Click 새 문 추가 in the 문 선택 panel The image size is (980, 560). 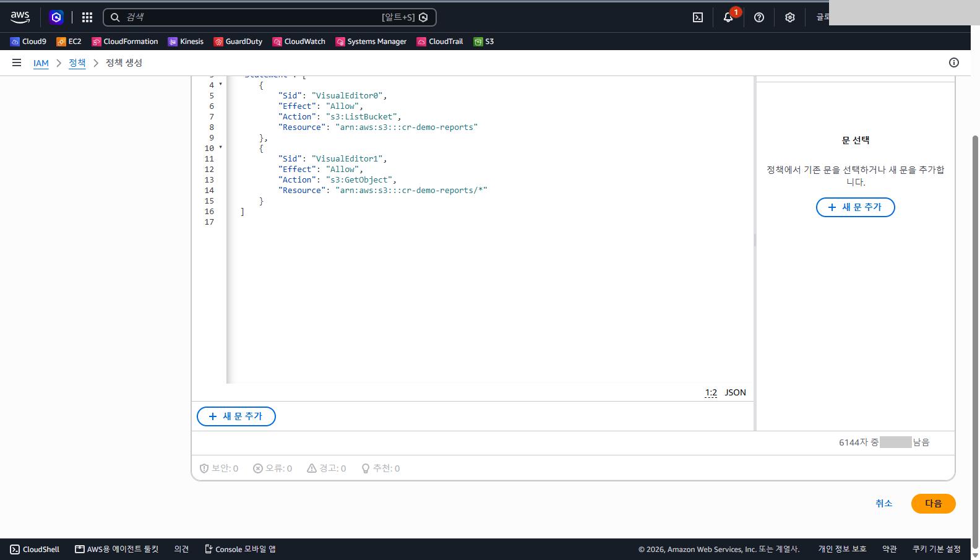[x=856, y=207]
